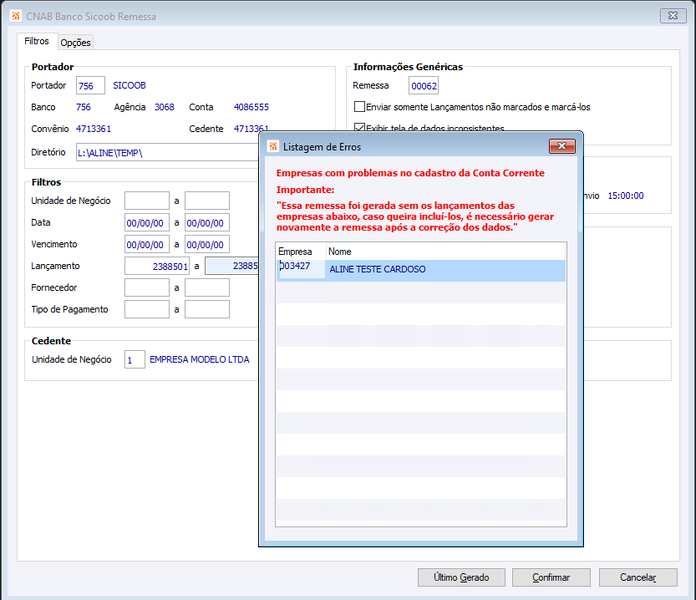Screen dimensions: 696x600
Task: Click the Fornecedor start field
Action: click(147, 288)
